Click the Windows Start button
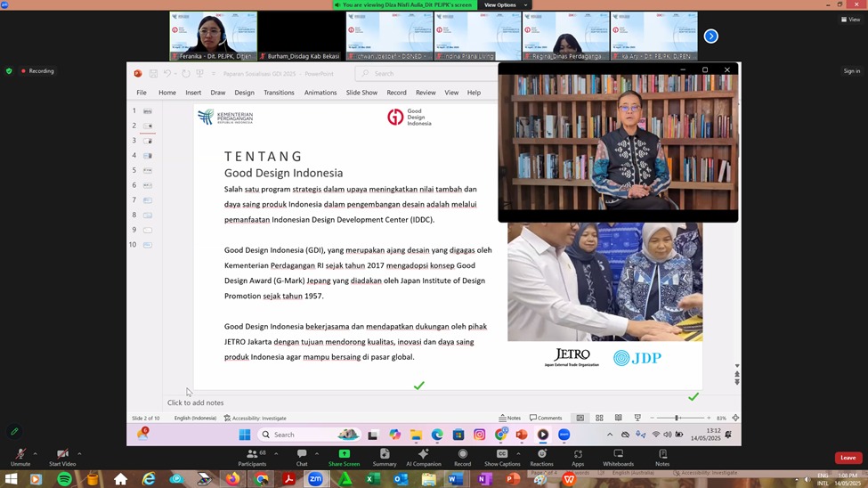The height and width of the screenshot is (488, 868). click(x=10, y=478)
